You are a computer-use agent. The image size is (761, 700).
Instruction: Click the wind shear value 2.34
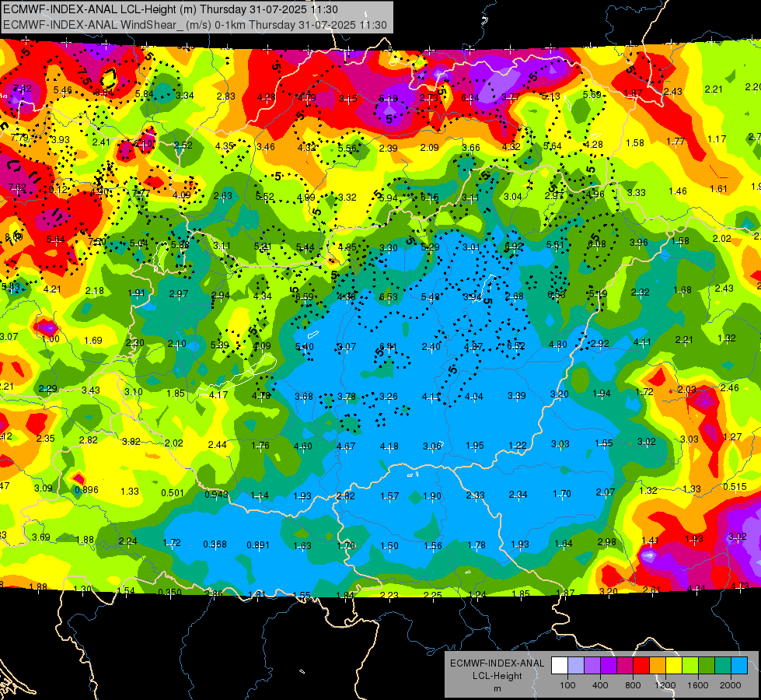pos(518,495)
